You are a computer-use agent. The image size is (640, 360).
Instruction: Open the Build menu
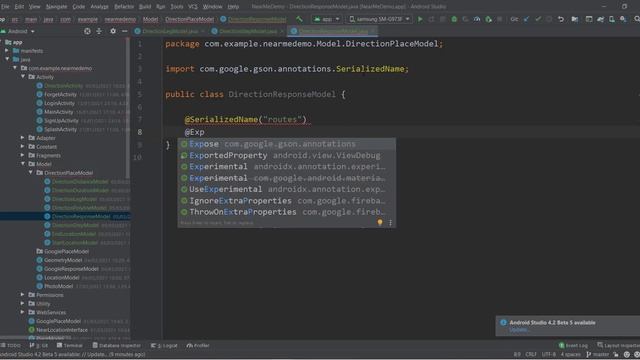click(145, 7)
